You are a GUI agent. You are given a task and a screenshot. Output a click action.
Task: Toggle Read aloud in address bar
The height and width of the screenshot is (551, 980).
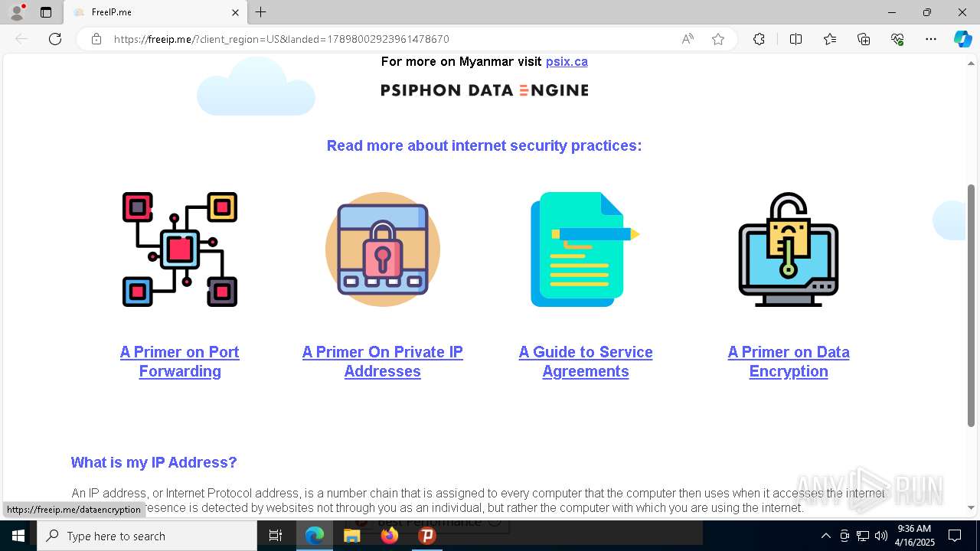coord(688,39)
